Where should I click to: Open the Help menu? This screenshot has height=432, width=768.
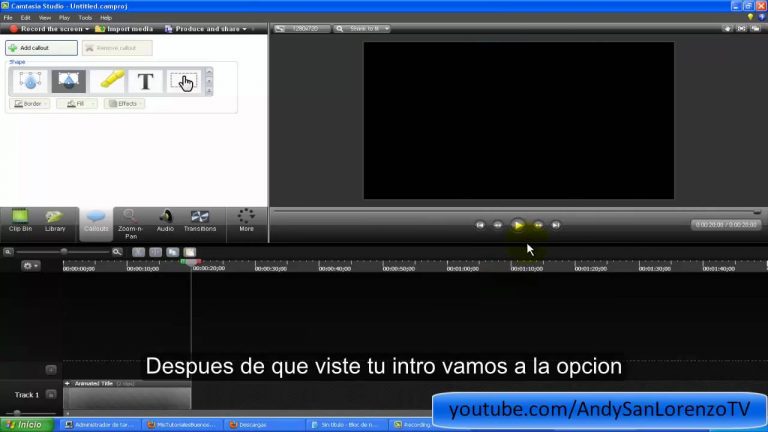pyautogui.click(x=106, y=18)
